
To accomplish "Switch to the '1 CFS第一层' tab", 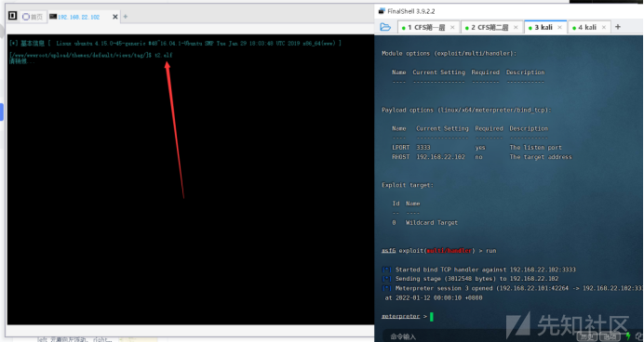I will pyautogui.click(x=427, y=28).
